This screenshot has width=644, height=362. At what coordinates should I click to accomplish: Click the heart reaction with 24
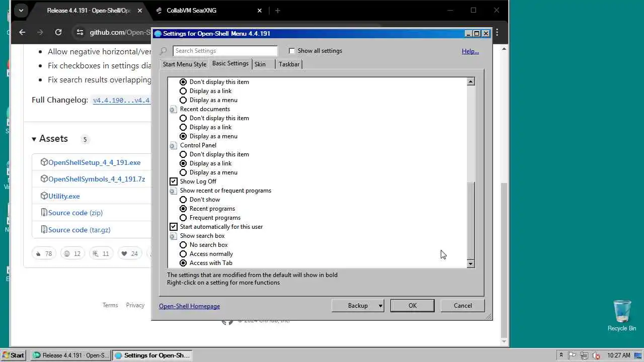pos(129,253)
